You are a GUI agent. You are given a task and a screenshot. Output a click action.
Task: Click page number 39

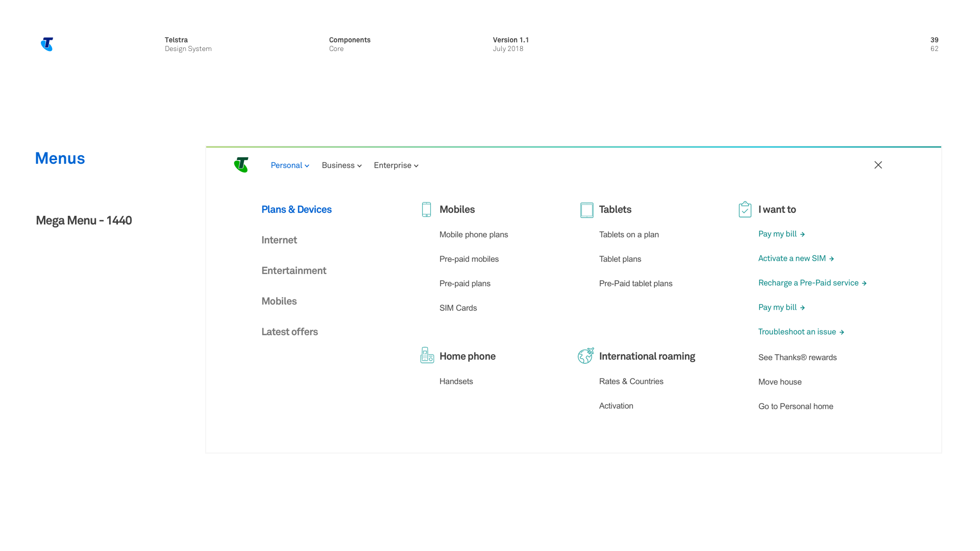[x=935, y=40]
